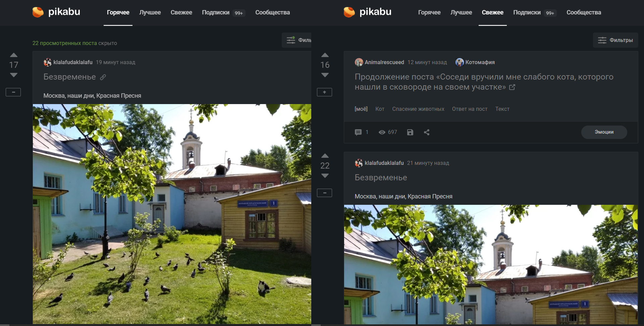644x326 pixels.
Task: Open the post titled Продолжение поста «Соседи вручили…»
Action: click(484, 82)
